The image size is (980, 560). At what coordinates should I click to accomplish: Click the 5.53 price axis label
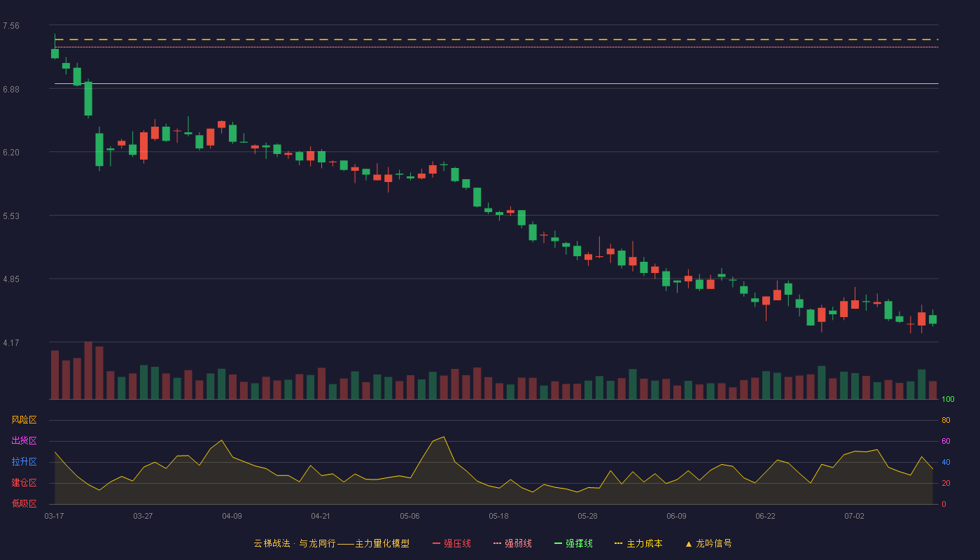(x=11, y=216)
